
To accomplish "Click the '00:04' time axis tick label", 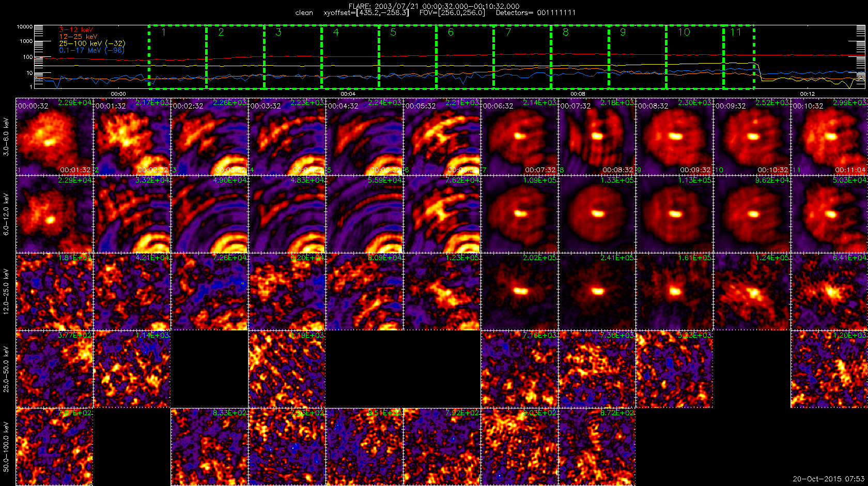I will [x=348, y=94].
